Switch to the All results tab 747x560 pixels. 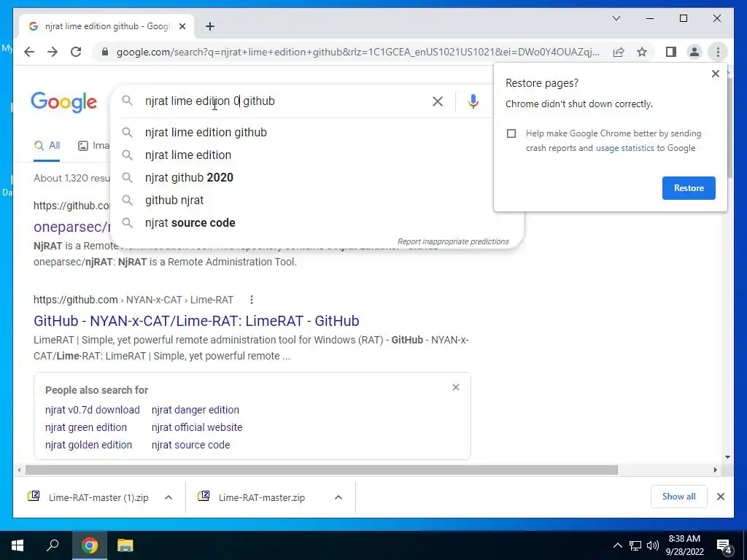(x=47, y=146)
